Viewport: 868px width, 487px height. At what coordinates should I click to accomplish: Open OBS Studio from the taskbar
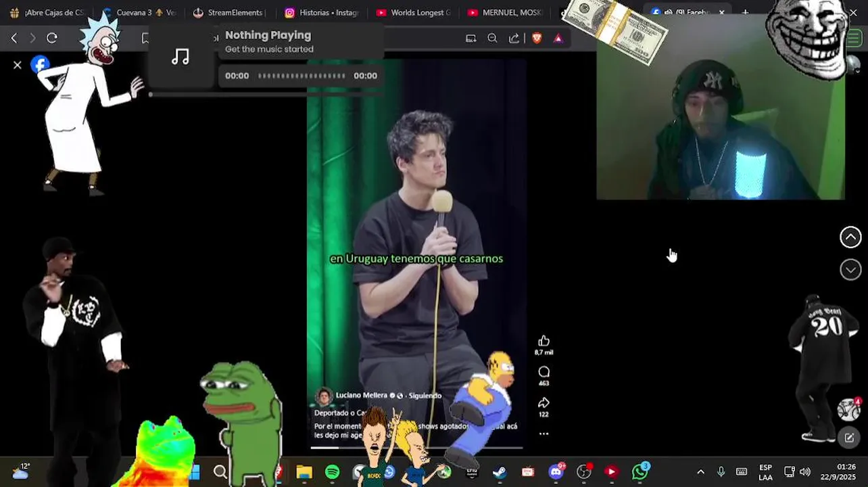click(x=584, y=471)
